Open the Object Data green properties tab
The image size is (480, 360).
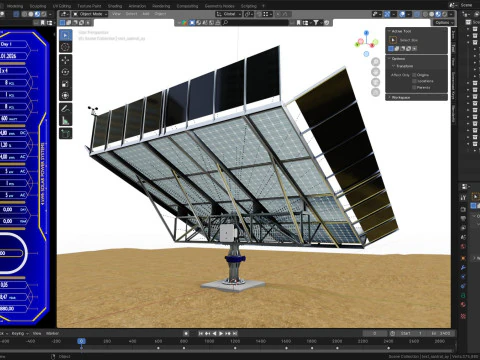click(463, 295)
